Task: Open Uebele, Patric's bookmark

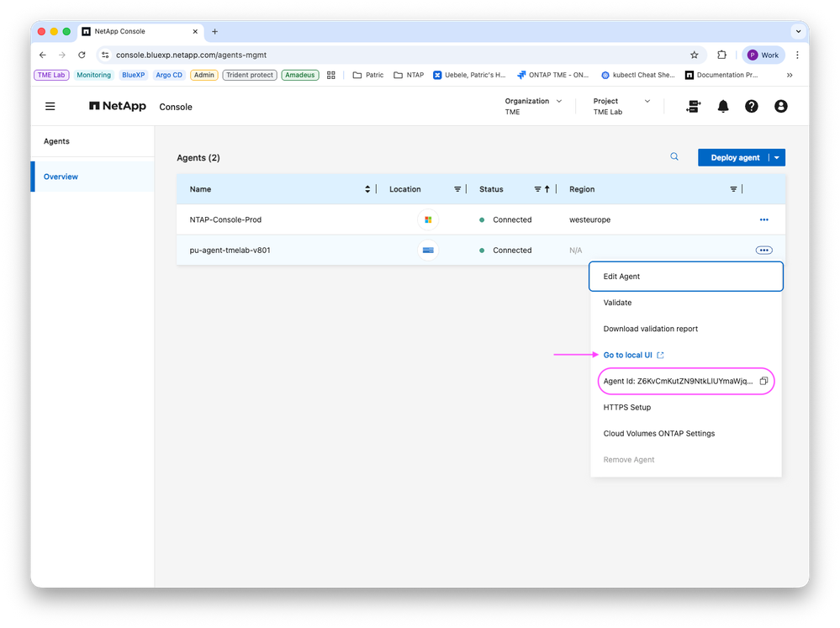Action: pos(470,75)
